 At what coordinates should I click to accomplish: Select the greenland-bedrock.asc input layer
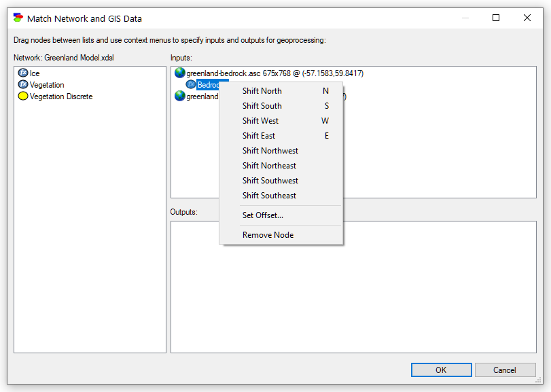[274, 73]
